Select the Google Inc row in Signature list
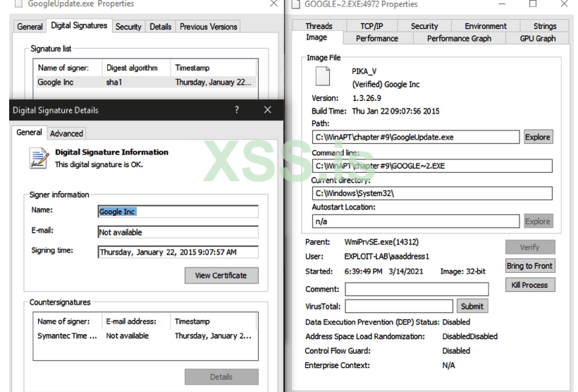This screenshot has width=578, height=392. pyautogui.click(x=146, y=82)
